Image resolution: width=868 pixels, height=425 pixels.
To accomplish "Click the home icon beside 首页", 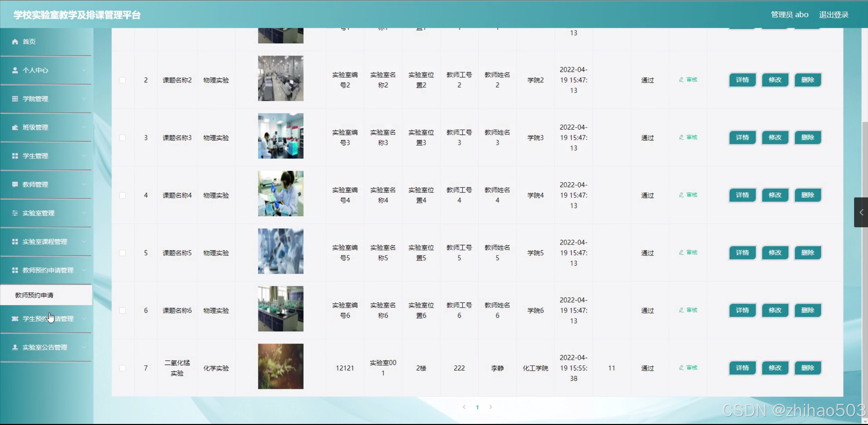I will coord(15,41).
